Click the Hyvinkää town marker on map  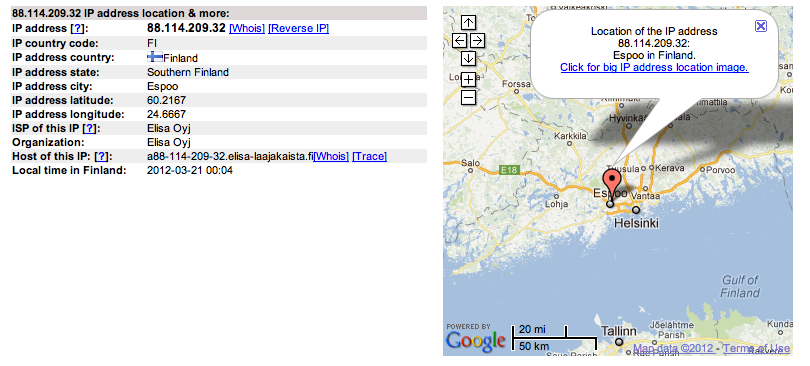pos(628,125)
